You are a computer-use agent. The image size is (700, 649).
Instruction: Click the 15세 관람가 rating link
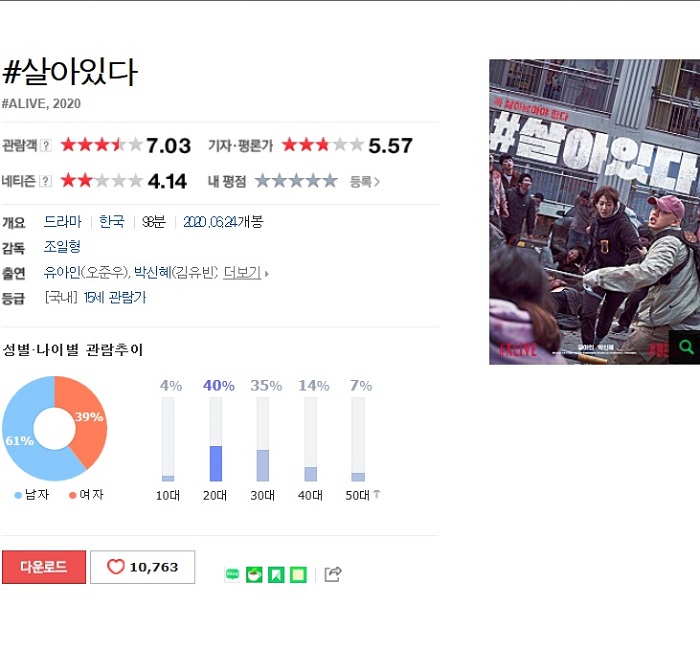(115, 297)
